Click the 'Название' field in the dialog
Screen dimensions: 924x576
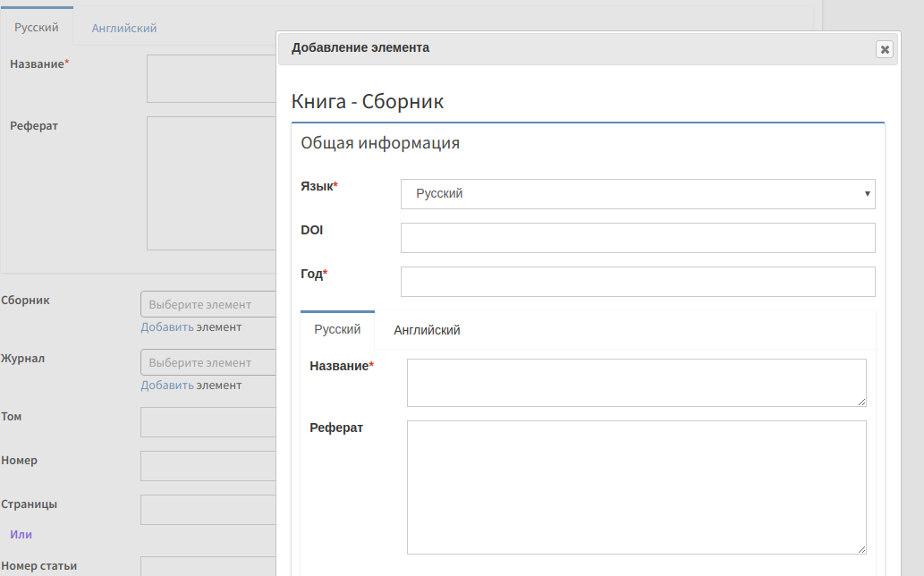(x=636, y=382)
